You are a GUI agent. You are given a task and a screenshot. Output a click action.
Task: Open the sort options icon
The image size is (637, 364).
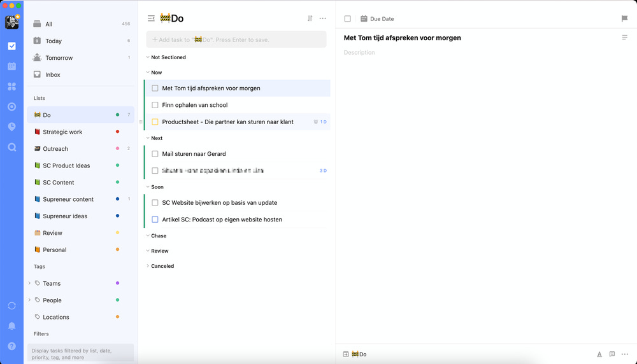pos(310,18)
